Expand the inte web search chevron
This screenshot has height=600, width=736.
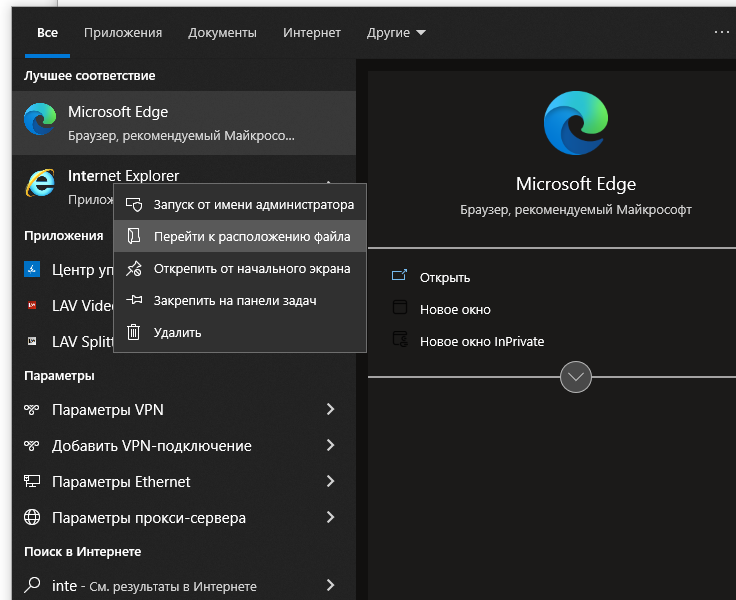coord(330,585)
